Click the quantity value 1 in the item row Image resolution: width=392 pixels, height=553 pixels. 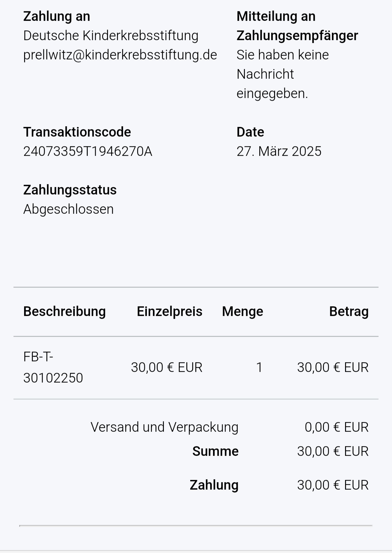(x=259, y=367)
